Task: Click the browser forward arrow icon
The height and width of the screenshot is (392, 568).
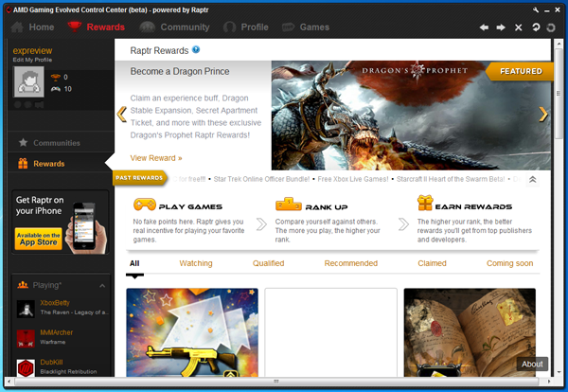Action: tap(501, 27)
